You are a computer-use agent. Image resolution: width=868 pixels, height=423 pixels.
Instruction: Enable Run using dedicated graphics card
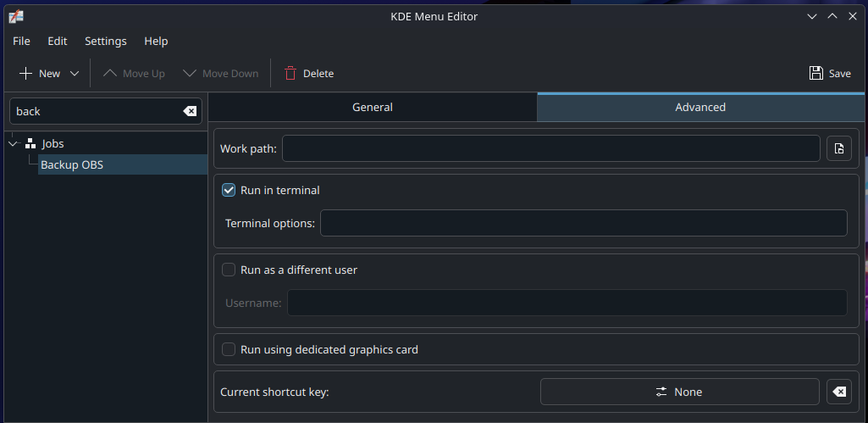(229, 349)
